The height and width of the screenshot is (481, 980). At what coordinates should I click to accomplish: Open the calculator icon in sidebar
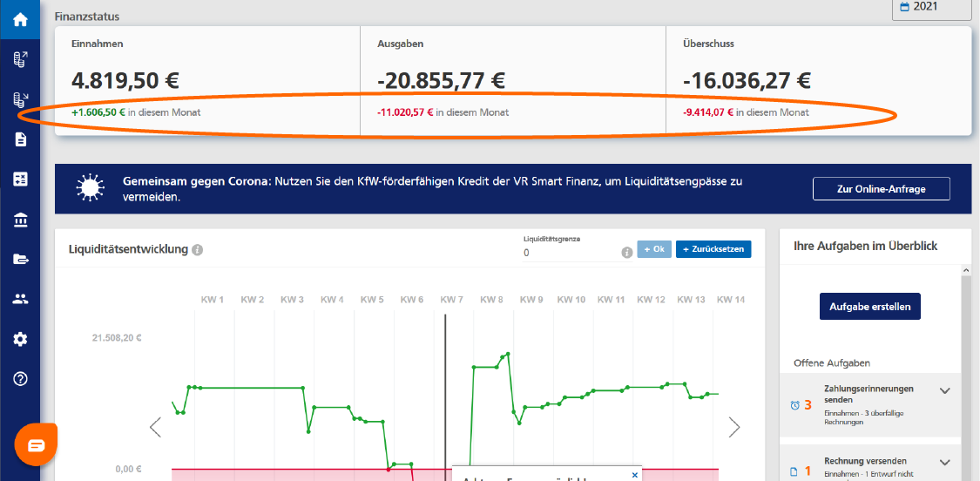20,179
